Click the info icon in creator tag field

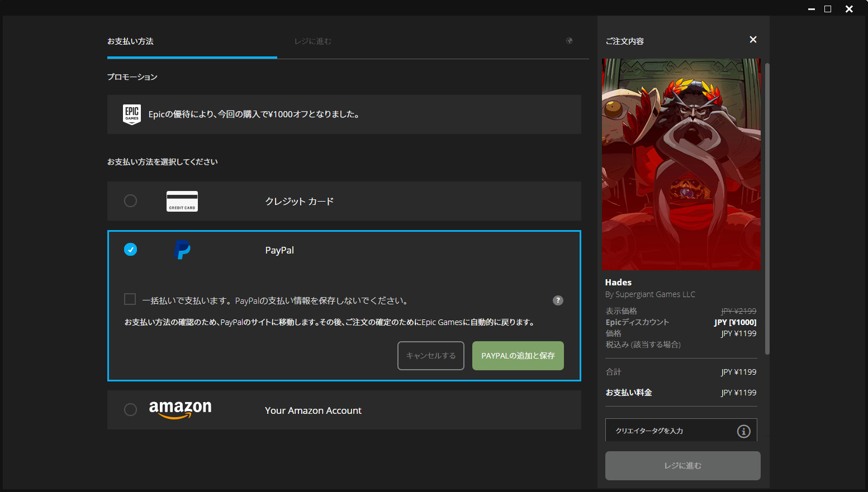[x=743, y=431]
